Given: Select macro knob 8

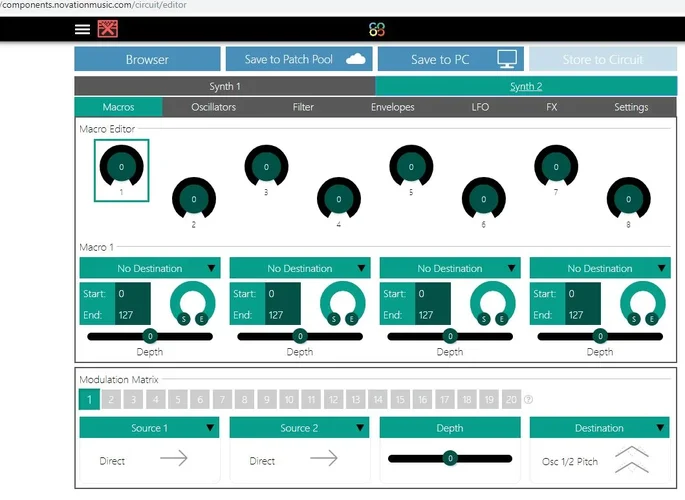Looking at the screenshot, I should (x=629, y=199).
